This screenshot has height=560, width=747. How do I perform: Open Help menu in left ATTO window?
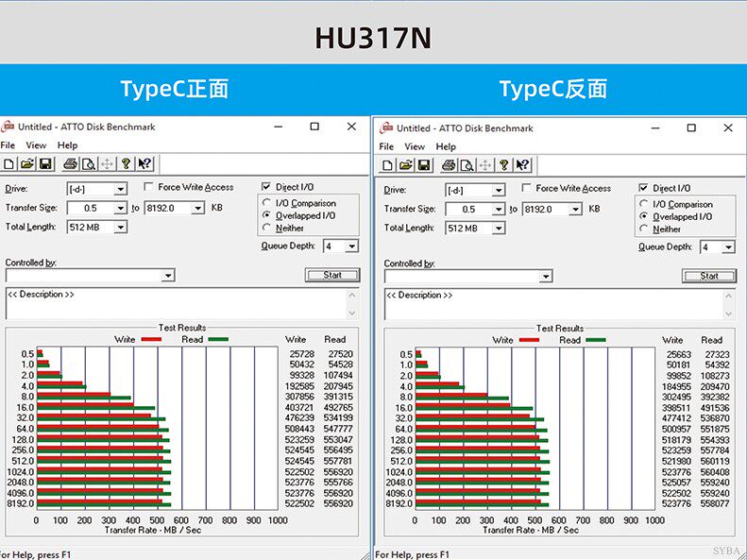(x=67, y=145)
